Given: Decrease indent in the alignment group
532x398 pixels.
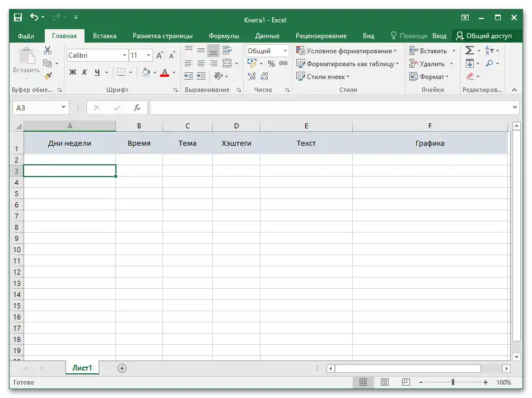Looking at the screenshot, I should [189, 76].
